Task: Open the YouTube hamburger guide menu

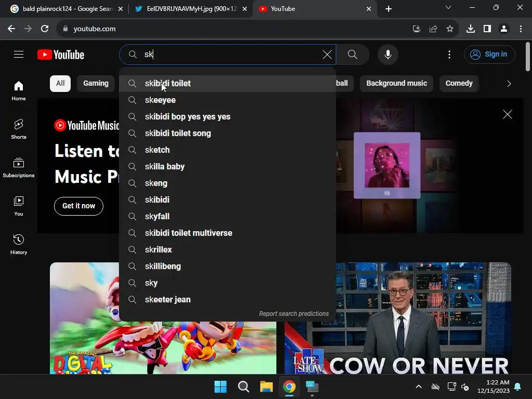Action: [x=19, y=54]
